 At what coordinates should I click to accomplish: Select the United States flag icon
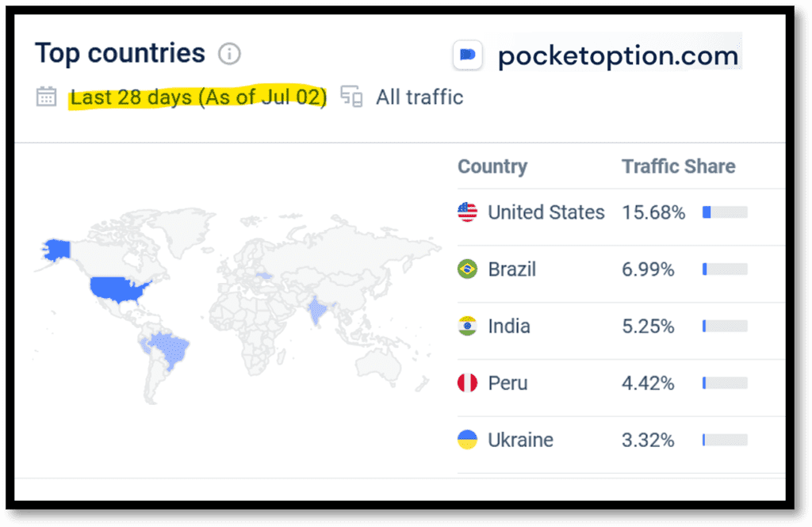tap(467, 212)
